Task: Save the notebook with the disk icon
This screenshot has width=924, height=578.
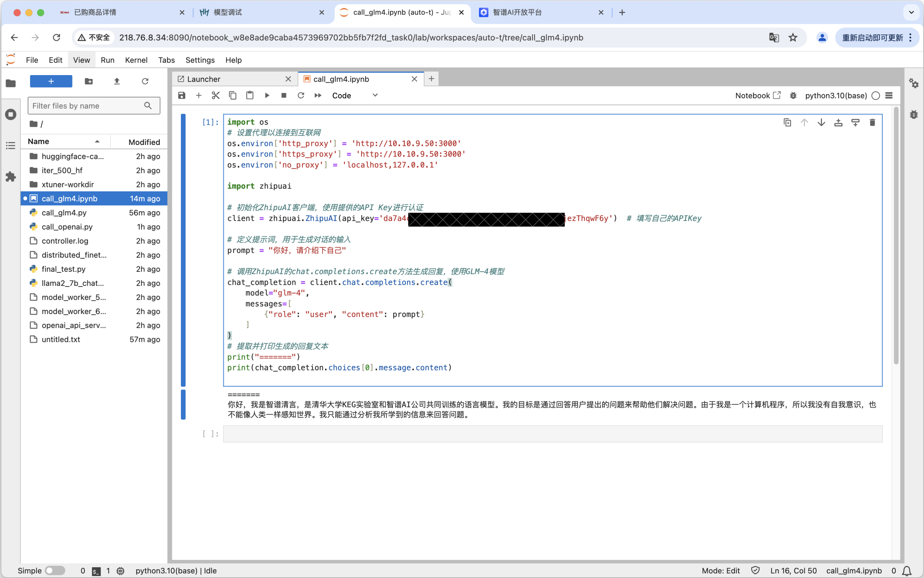Action: (x=181, y=95)
